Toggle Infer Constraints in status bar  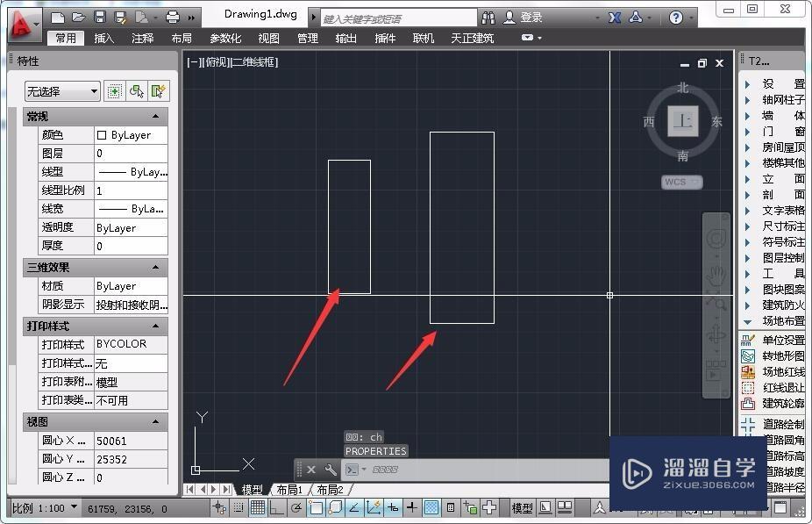(x=219, y=508)
